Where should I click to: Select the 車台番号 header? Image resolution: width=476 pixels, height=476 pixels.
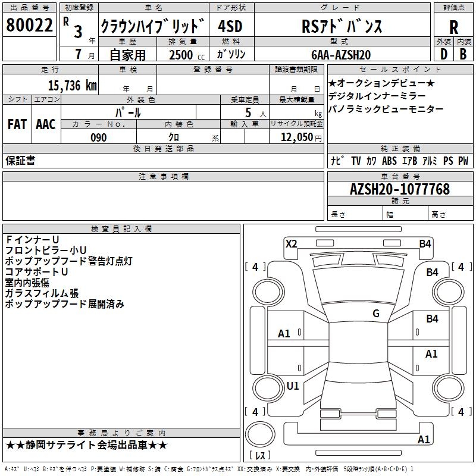tap(400, 176)
